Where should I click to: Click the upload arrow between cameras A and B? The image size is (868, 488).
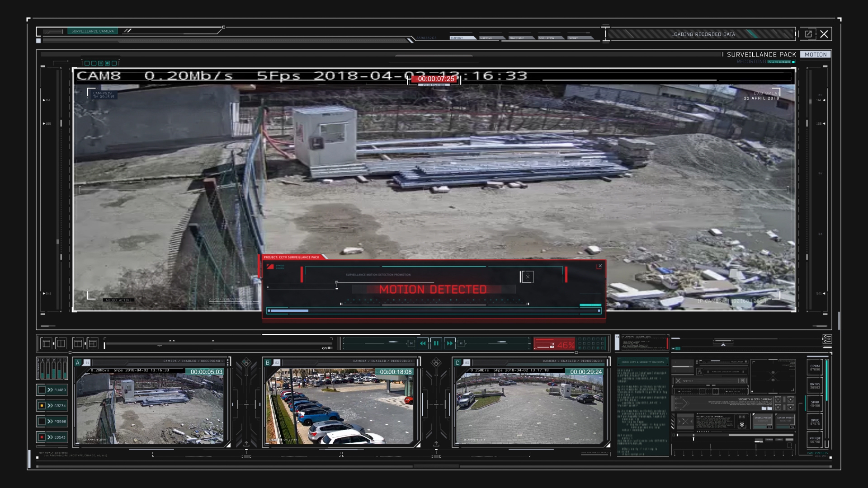(x=246, y=444)
